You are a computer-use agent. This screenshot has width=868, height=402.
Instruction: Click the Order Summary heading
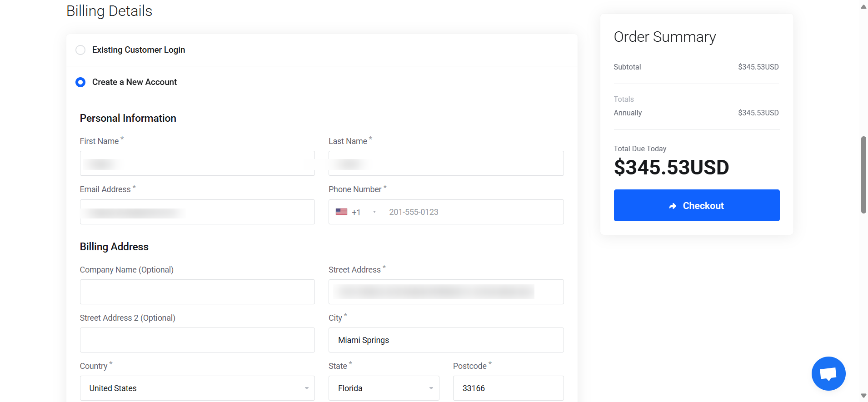[664, 37]
